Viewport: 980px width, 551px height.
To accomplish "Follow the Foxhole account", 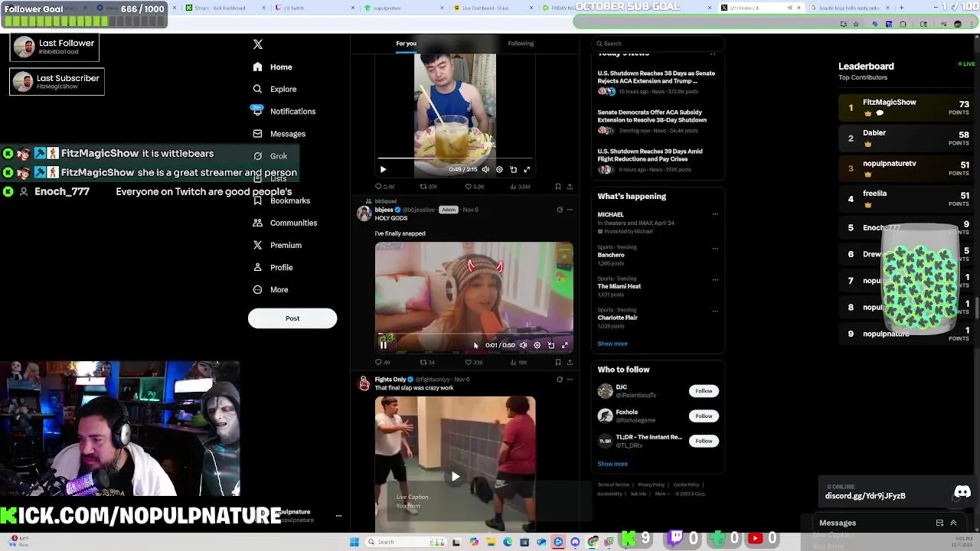I will 704,416.
